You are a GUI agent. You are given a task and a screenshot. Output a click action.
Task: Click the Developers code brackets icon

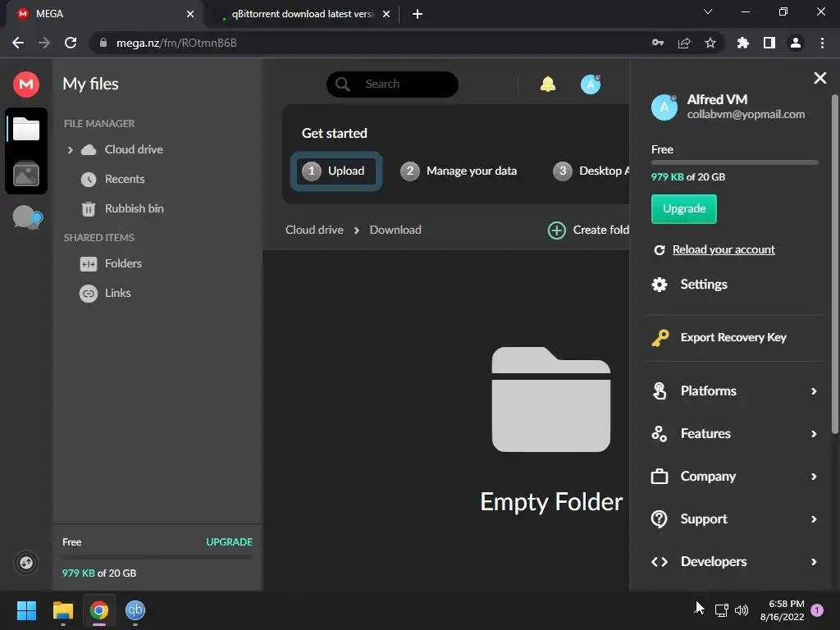pos(660,561)
